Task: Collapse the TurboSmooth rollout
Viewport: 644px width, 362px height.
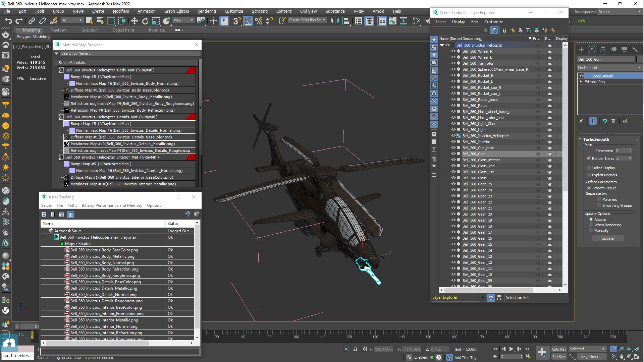Action: pyautogui.click(x=580, y=139)
